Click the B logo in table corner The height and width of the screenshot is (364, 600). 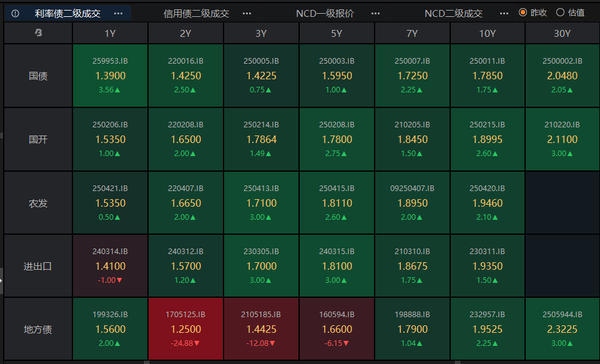pyautogui.click(x=37, y=33)
